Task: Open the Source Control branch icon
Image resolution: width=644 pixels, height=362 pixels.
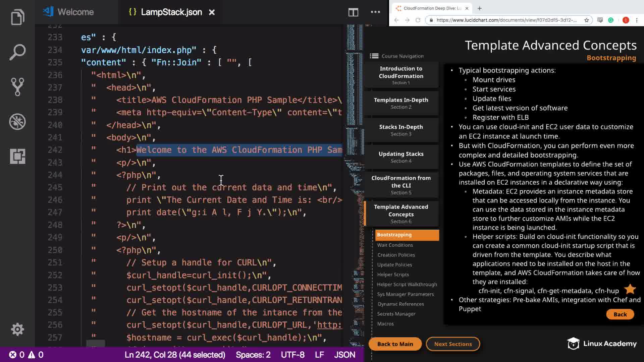Action: tap(17, 87)
